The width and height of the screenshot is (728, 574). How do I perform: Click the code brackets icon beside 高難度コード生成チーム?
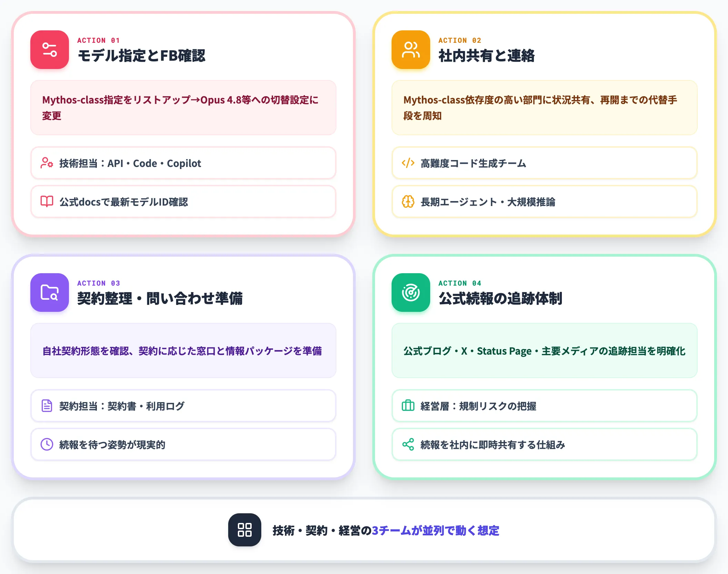click(408, 163)
